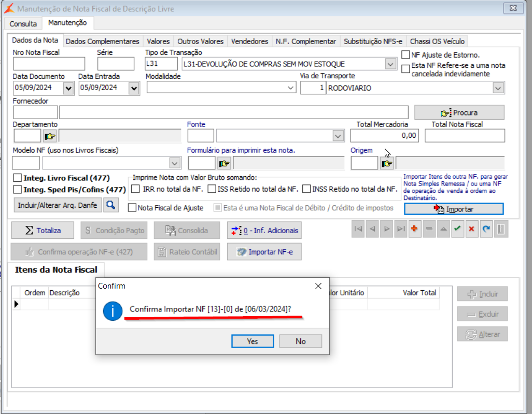Check IRR no total da NF
This screenshot has width=532, height=414.
coord(135,189)
